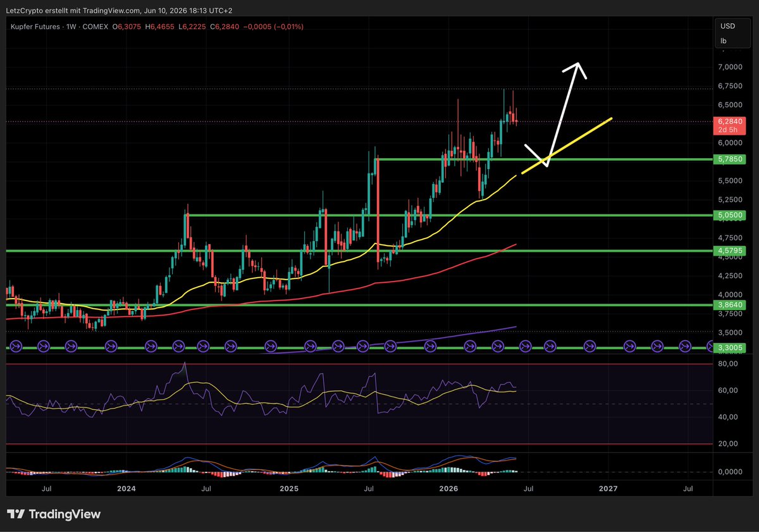The width and height of the screenshot is (759, 532).
Task: Click the 2027 time axis label
Action: click(608, 488)
